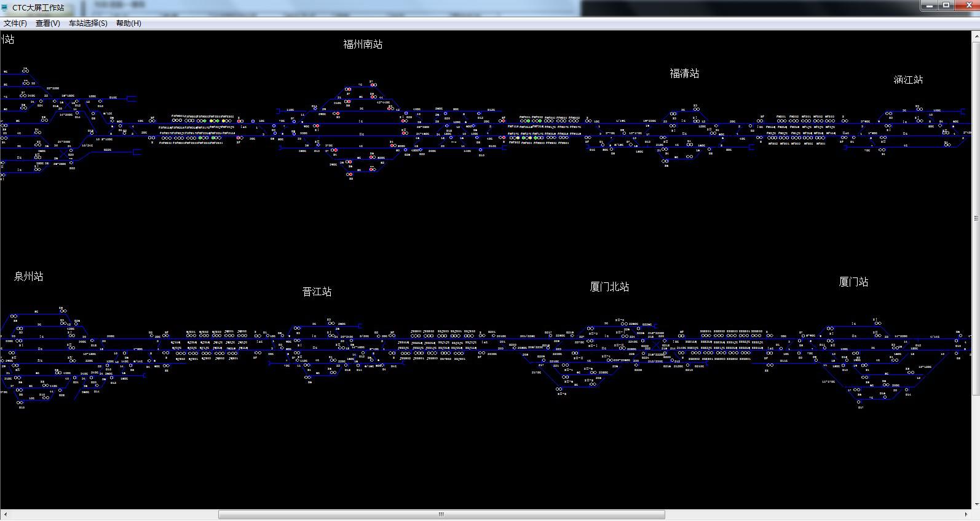Viewport: 980px width, 521px height.
Task: Select the 福清站 station label
Action: (684, 73)
